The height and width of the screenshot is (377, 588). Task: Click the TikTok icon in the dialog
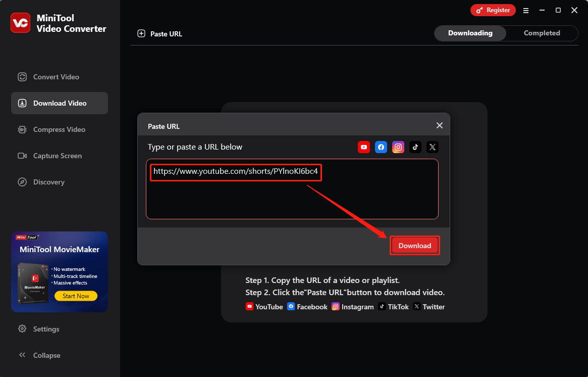pos(415,147)
